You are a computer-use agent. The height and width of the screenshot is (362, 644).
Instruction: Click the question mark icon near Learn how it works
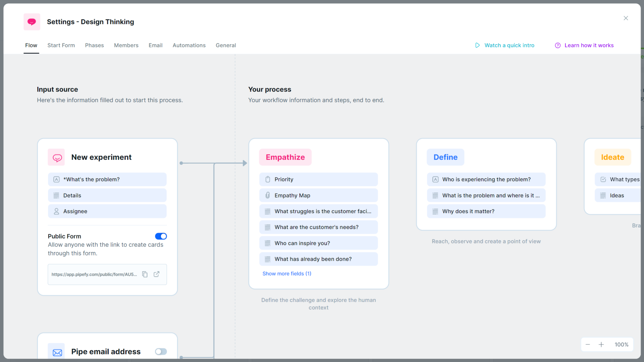pyautogui.click(x=557, y=45)
